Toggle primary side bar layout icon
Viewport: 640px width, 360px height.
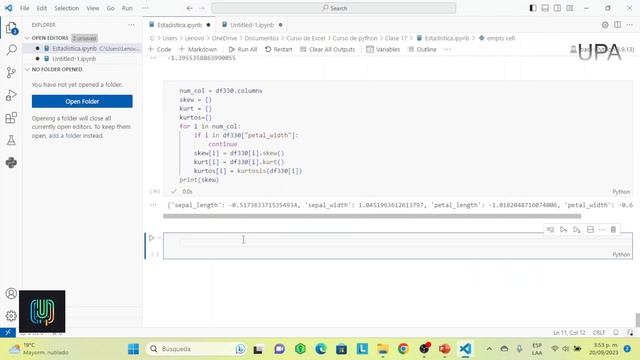(x=533, y=8)
